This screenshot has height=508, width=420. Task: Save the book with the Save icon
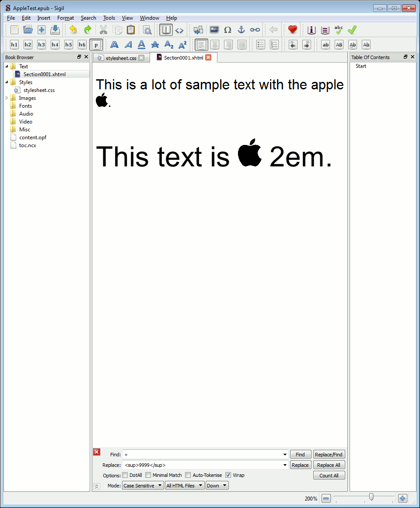[55, 30]
